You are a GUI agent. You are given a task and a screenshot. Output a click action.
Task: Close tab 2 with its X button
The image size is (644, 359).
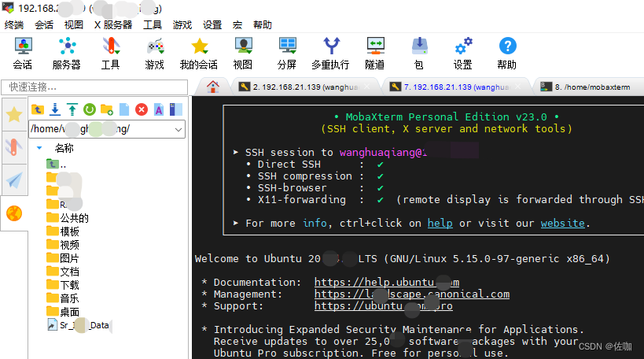point(366,87)
